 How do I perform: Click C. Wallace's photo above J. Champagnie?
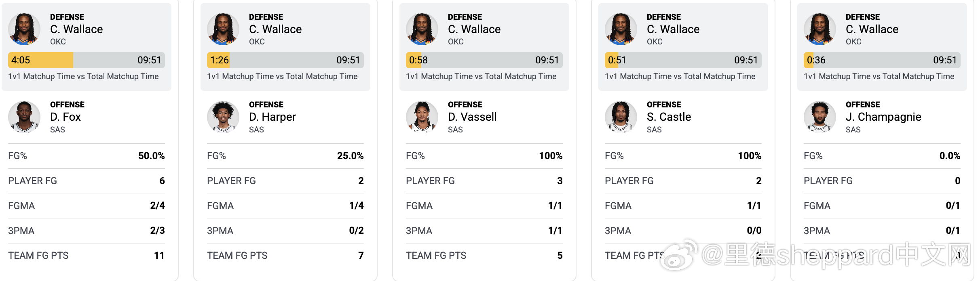pos(820,29)
